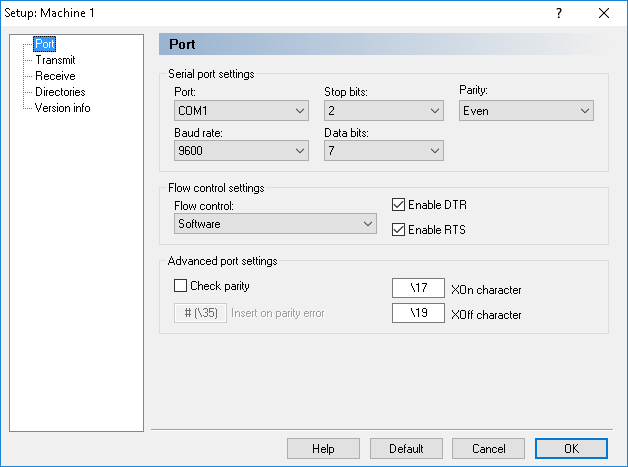Enable the Check parity option
This screenshot has width=628, height=467.
(x=181, y=286)
